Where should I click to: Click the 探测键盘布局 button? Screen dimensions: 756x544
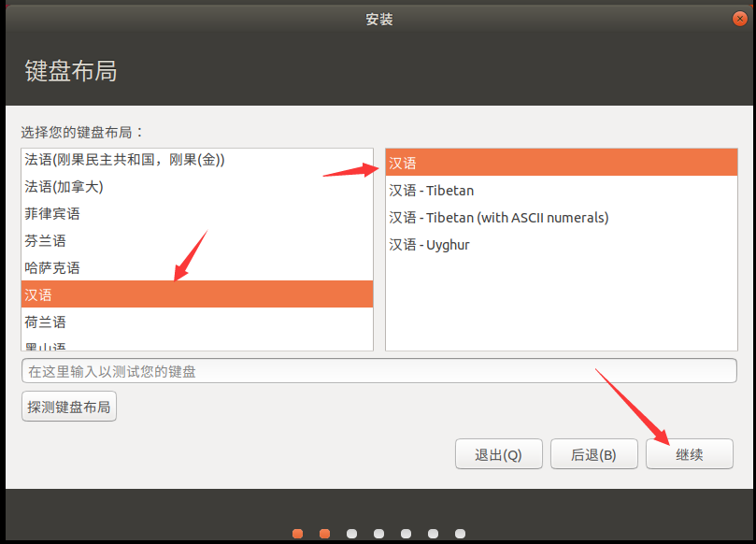pyautogui.click(x=69, y=407)
